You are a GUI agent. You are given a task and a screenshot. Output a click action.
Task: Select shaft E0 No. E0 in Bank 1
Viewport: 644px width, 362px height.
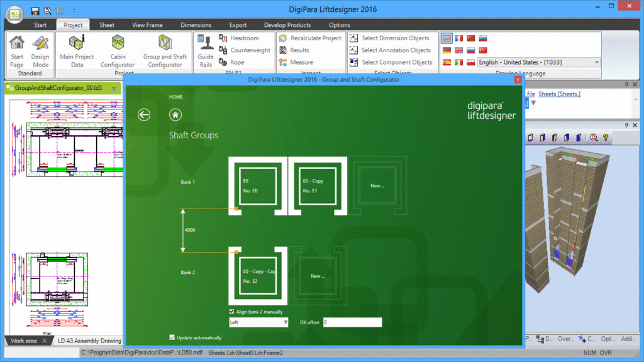click(258, 186)
